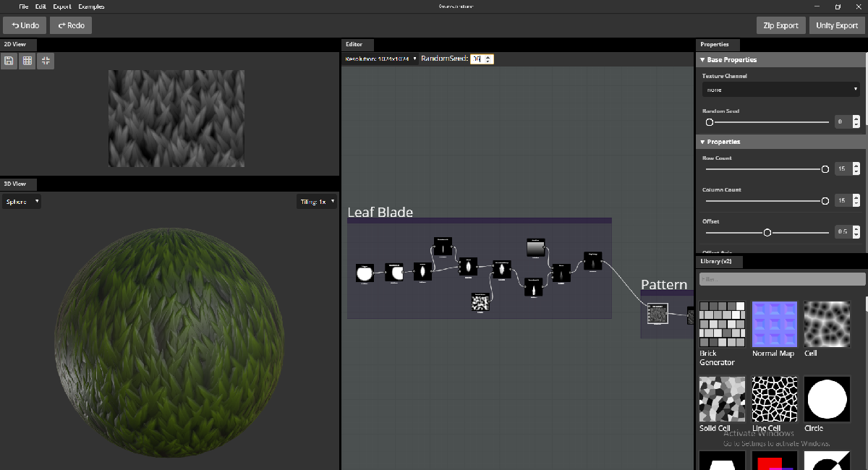
Task: Click the Unity Export button
Action: tap(836, 25)
